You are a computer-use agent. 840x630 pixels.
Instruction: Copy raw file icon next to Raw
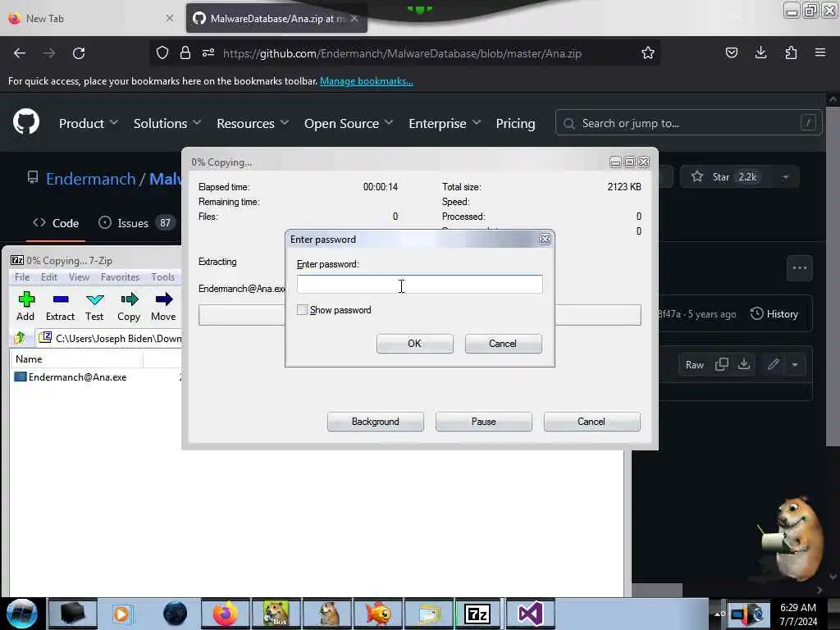point(722,364)
